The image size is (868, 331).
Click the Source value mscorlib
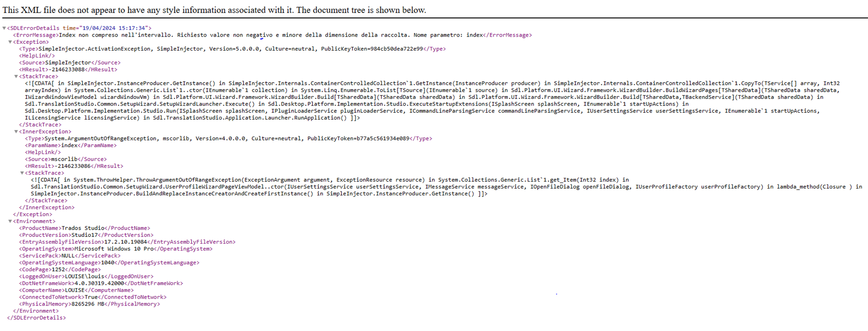point(65,159)
